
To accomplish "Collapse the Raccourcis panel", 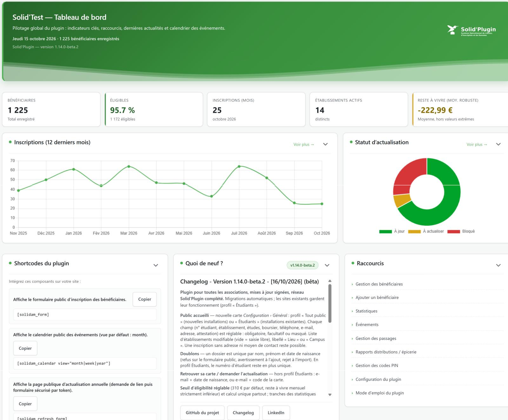I will pos(498,265).
